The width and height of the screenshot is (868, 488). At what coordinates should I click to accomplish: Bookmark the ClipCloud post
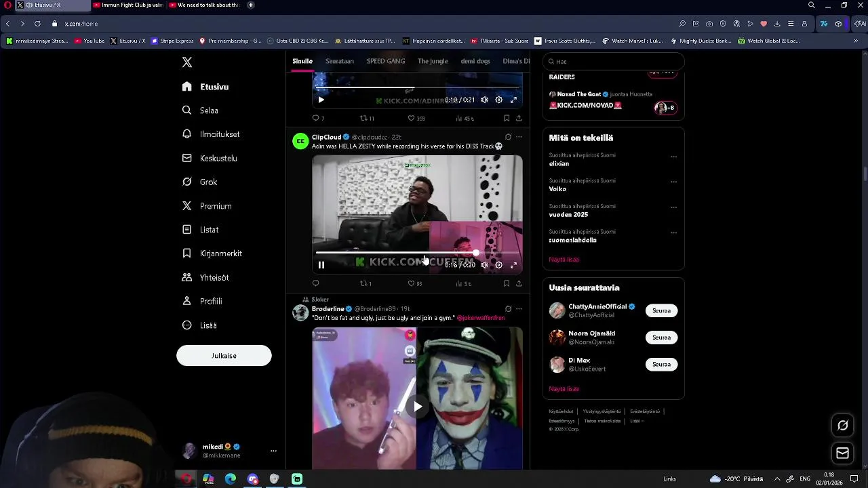click(x=507, y=283)
